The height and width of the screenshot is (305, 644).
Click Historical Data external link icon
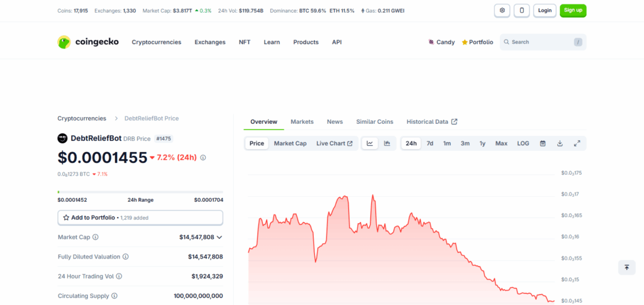454,121
